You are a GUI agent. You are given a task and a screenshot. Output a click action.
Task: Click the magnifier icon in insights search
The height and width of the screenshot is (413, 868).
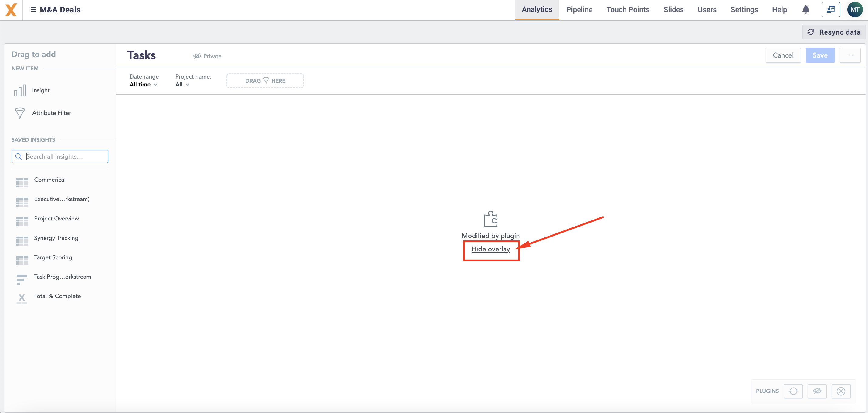[19, 156]
